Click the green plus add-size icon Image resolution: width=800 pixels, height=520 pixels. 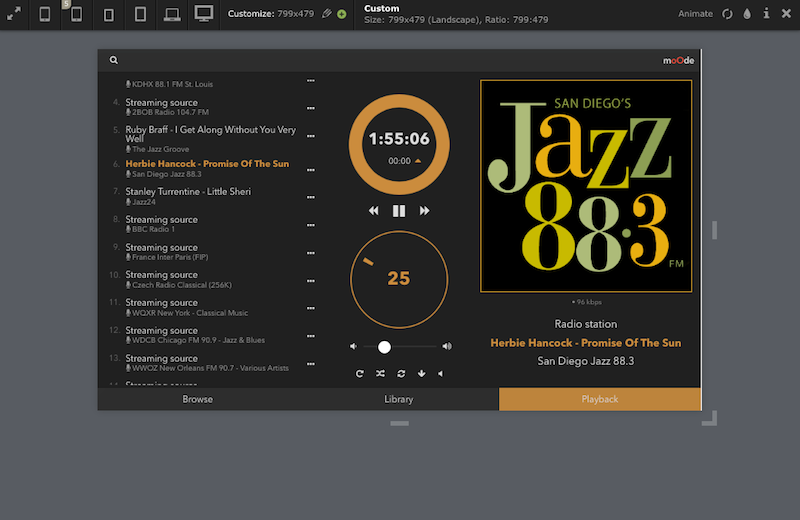342,14
